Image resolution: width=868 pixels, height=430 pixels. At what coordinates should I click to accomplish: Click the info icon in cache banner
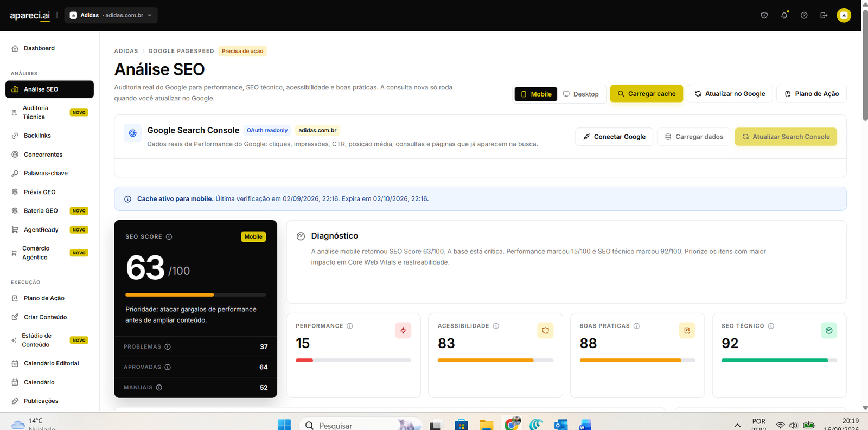point(127,199)
